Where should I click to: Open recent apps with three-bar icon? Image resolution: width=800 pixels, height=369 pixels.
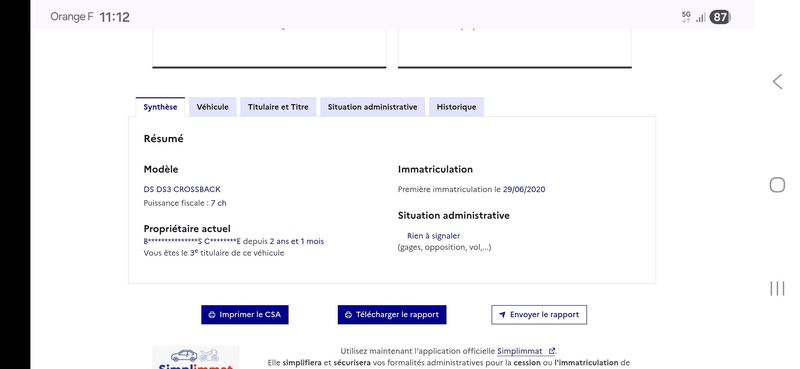click(x=777, y=288)
